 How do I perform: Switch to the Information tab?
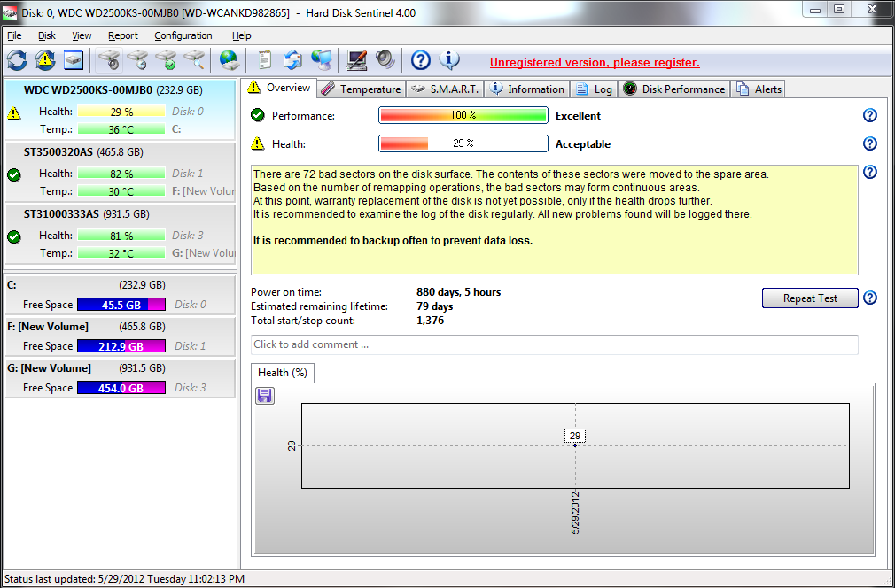[527, 89]
